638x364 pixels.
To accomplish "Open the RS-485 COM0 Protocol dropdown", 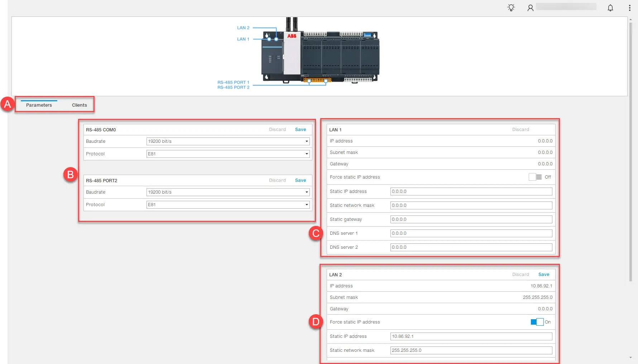I will [x=228, y=154].
